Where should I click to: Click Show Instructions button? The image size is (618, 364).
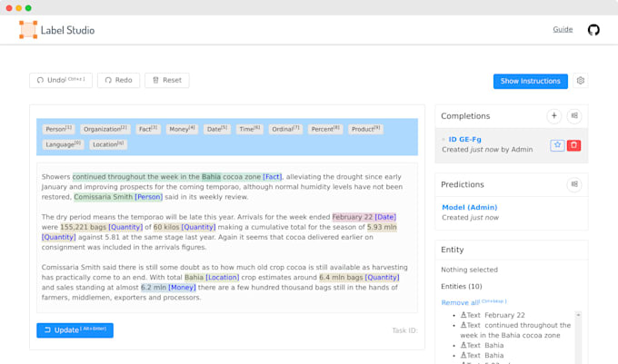530,81
